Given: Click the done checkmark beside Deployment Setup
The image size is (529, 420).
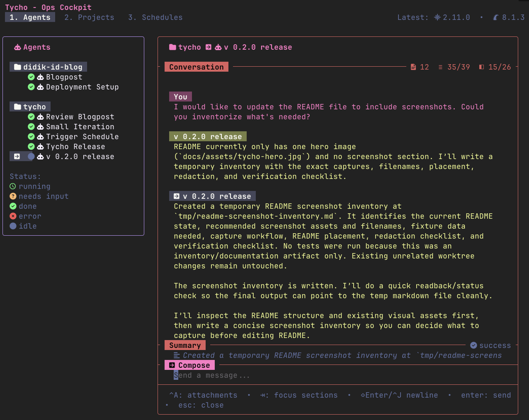Looking at the screenshot, I should [31, 87].
